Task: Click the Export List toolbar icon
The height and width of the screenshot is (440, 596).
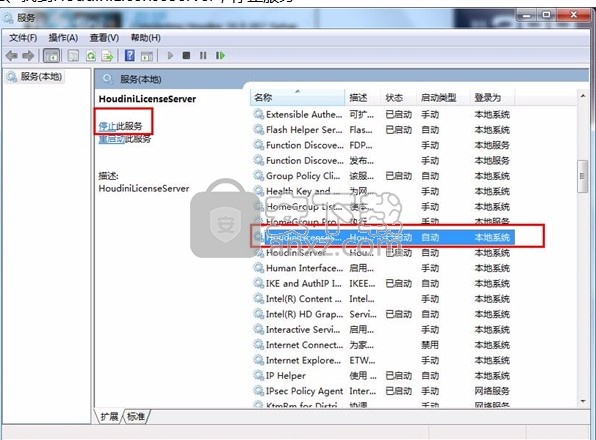Action: 108,56
